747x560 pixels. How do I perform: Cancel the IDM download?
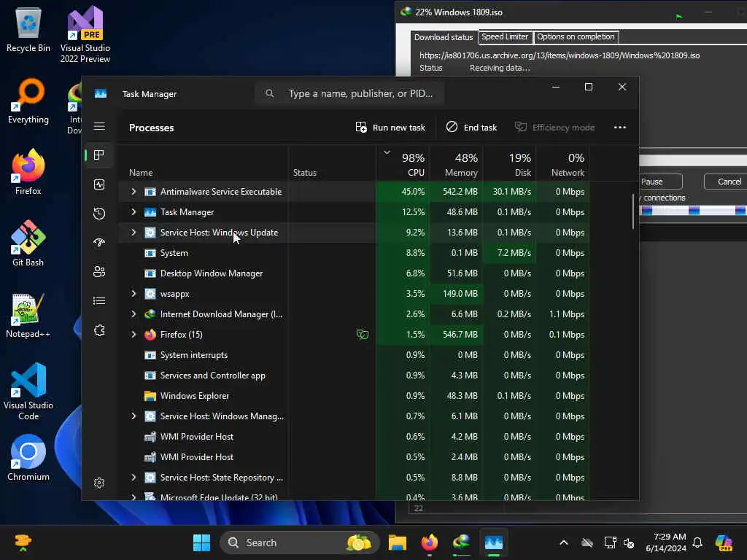725,182
